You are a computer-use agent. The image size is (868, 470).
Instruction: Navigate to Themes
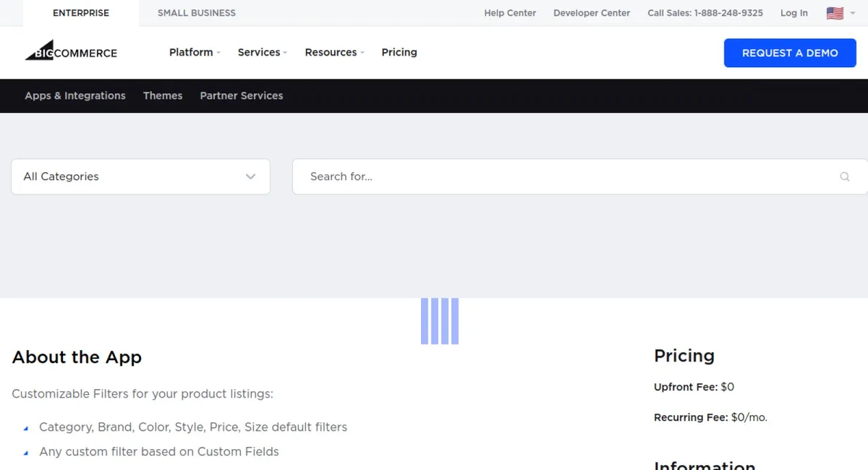163,95
